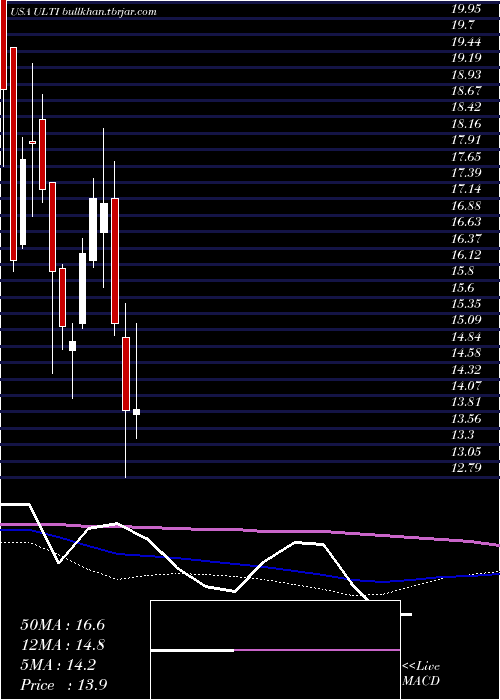Image resolution: width=500 pixels, height=700 pixels.
Task: Click the '50MA : 16.6' reading
Action: pyautogui.click(x=63, y=625)
